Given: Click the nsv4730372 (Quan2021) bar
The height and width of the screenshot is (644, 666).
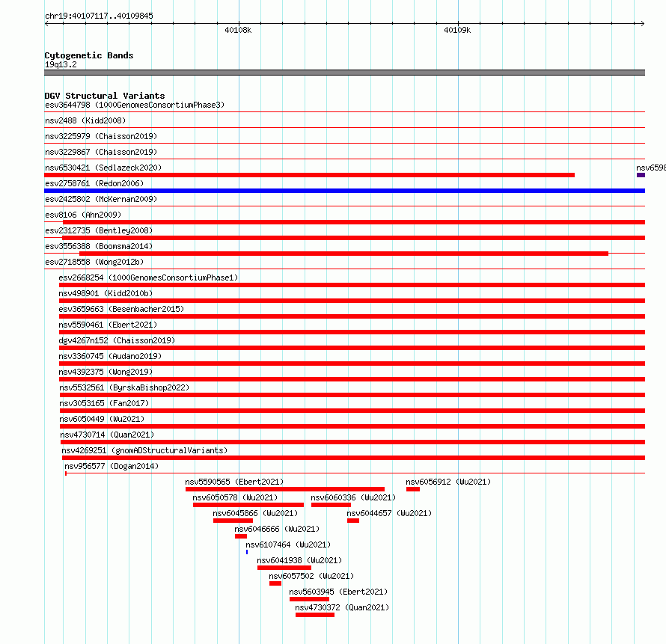Looking at the screenshot, I should tap(315, 615).
